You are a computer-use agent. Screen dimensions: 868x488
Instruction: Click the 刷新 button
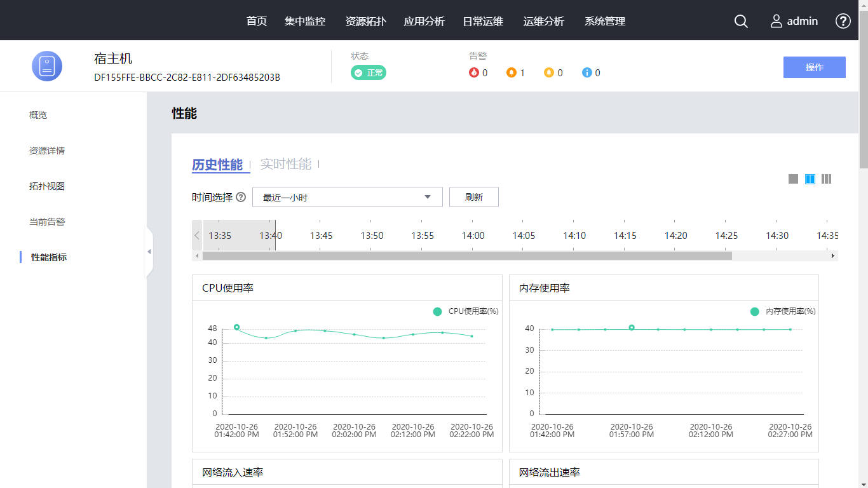click(x=473, y=197)
